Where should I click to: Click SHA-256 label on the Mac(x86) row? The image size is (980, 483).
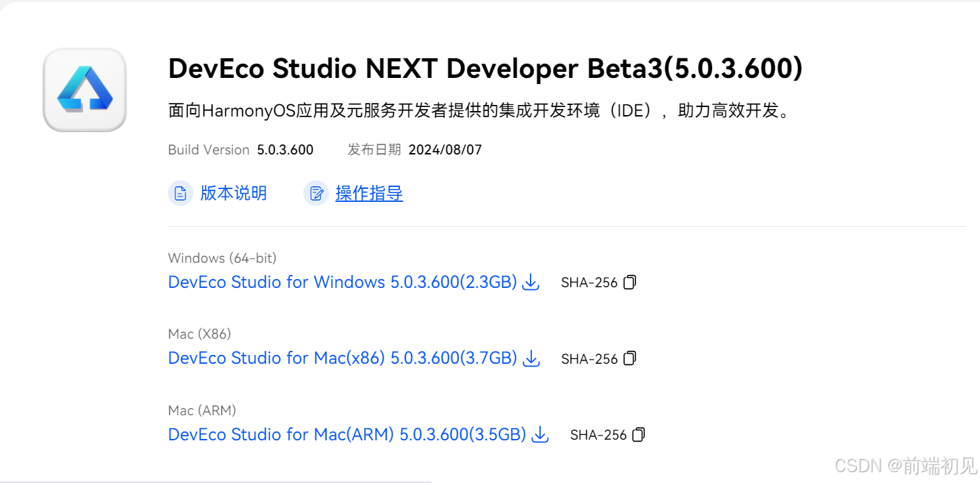589,359
